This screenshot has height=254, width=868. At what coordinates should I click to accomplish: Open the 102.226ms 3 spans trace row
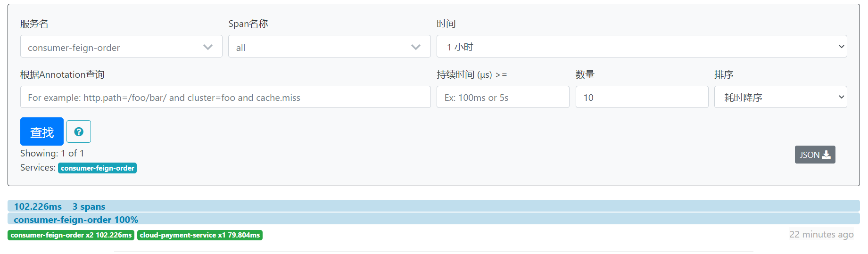[433, 206]
